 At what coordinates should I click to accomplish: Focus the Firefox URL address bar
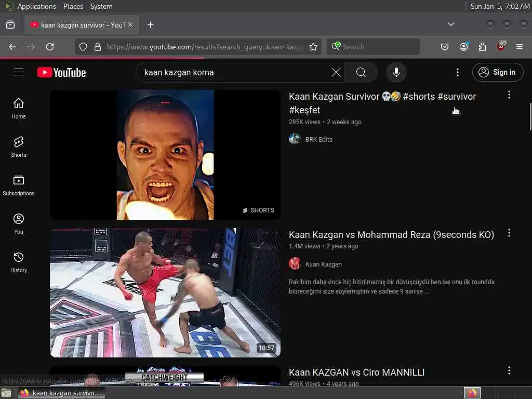tap(204, 47)
